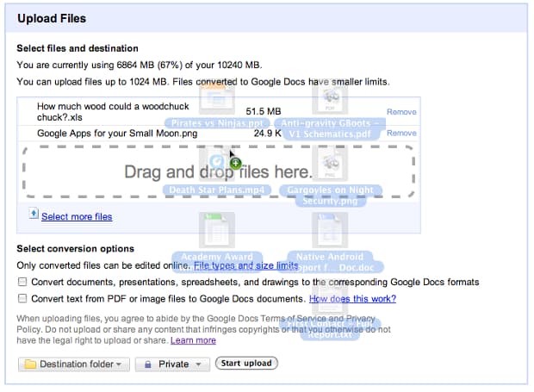Viewport: 534px width, 392px height.
Task: Click the Gargoyles on Night Security.png icon
Action: tap(330, 164)
